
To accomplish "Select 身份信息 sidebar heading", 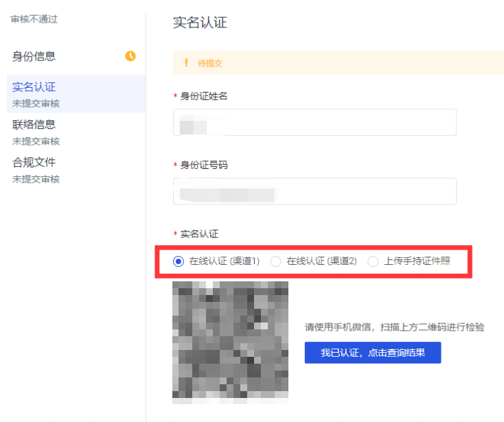I will (34, 56).
